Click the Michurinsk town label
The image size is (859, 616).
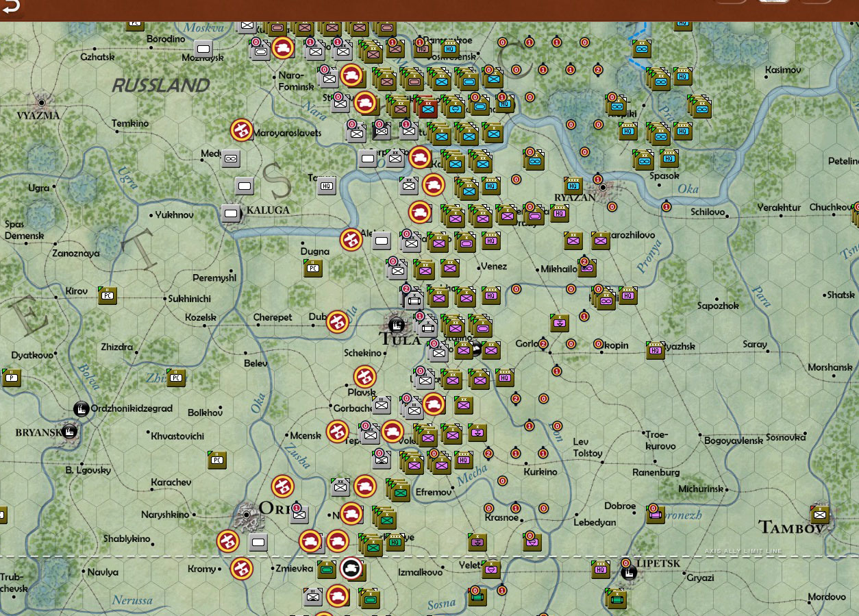tap(701, 489)
